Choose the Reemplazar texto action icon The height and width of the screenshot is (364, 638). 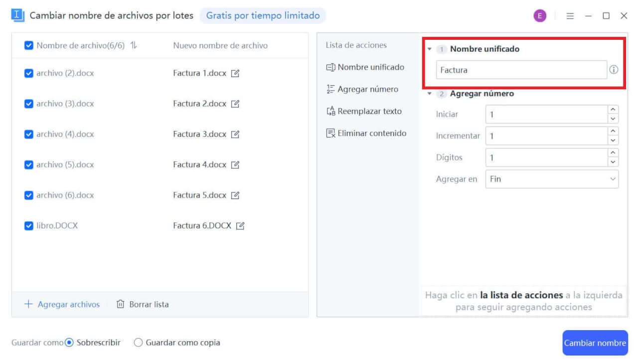tap(329, 111)
